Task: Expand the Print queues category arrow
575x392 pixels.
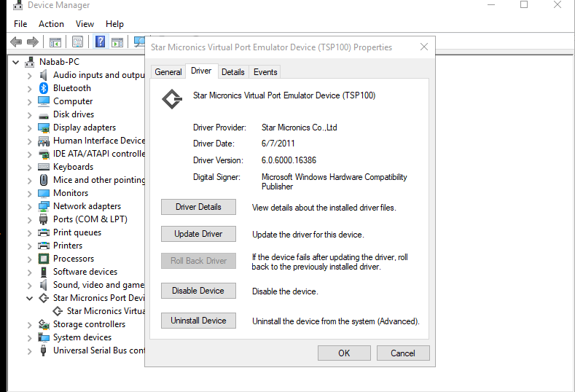Action: (30, 233)
